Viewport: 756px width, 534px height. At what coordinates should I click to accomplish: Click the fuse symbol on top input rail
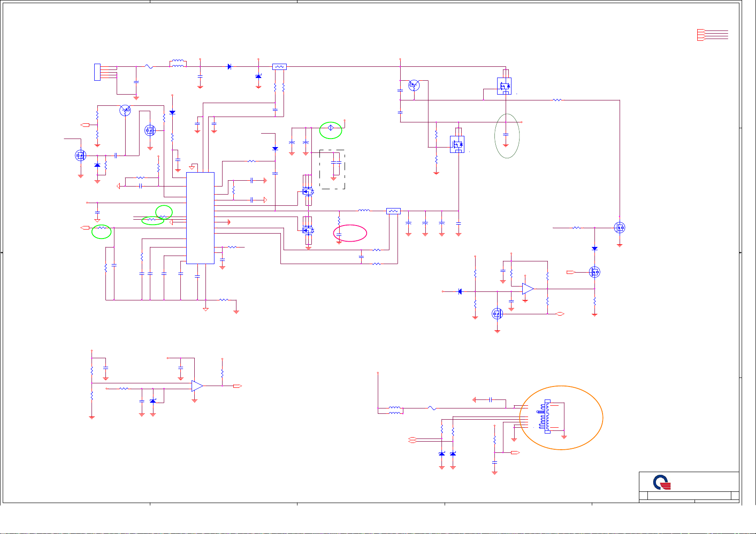pyautogui.click(x=149, y=67)
